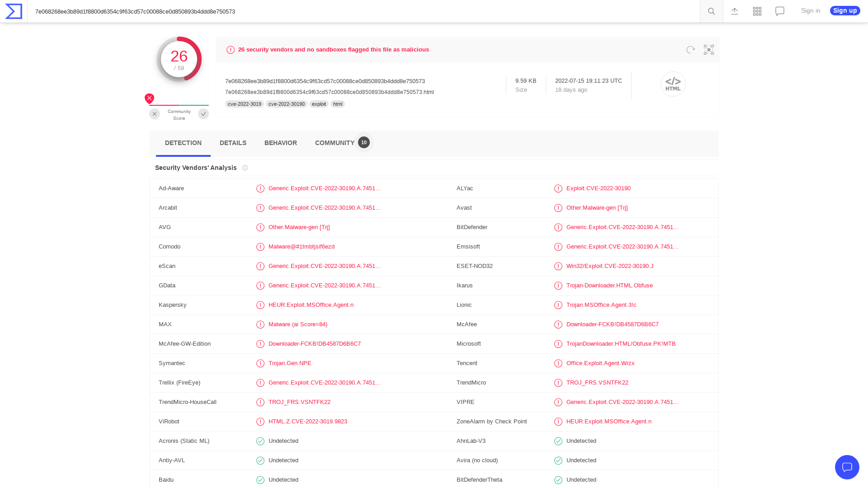Click the ZoneAlarm by Check Point vendor name
This screenshot has width=868, height=488.
[492, 422]
